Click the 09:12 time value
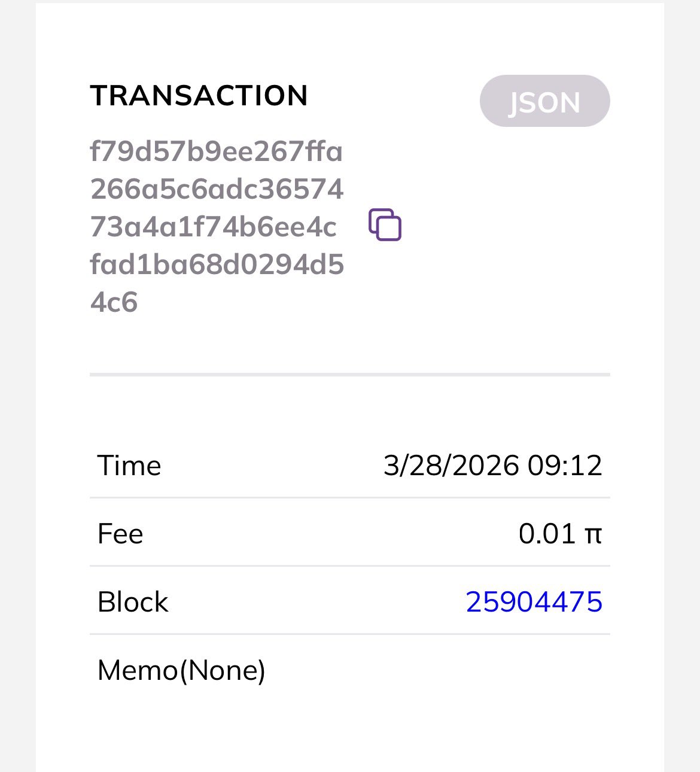 tap(565, 466)
